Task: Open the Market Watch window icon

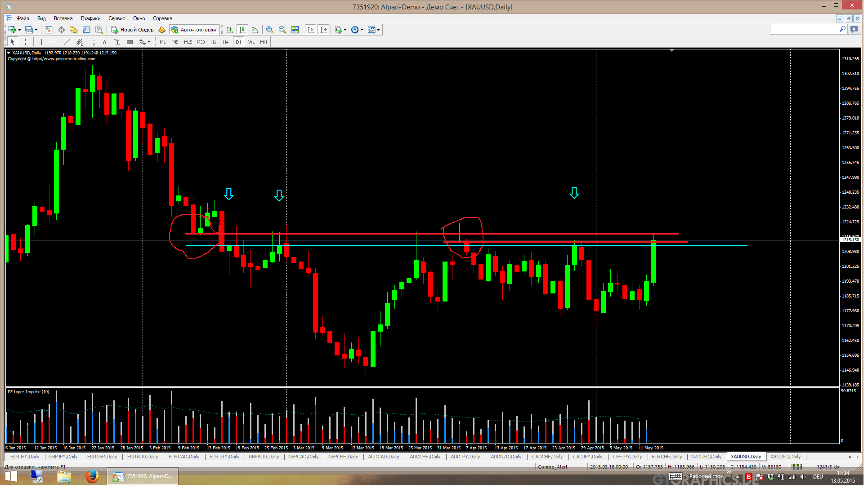Action: [49, 30]
